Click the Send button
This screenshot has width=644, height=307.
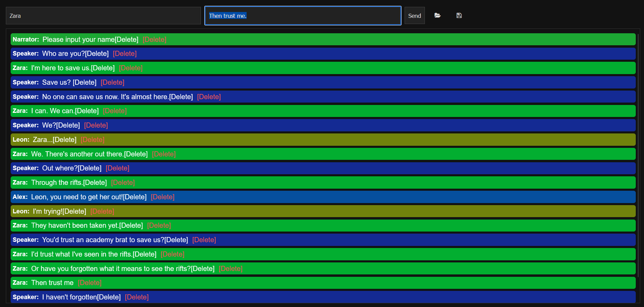pyautogui.click(x=415, y=16)
